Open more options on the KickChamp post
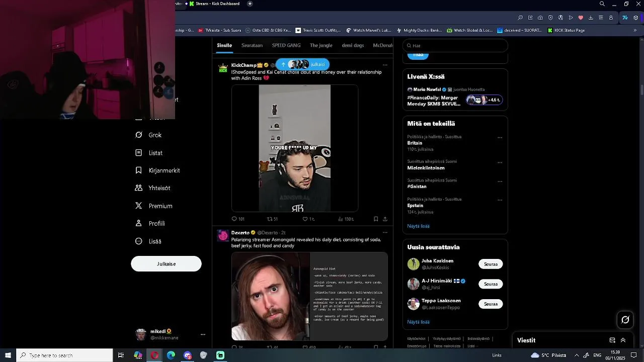This screenshot has width=644, height=362. point(385,65)
